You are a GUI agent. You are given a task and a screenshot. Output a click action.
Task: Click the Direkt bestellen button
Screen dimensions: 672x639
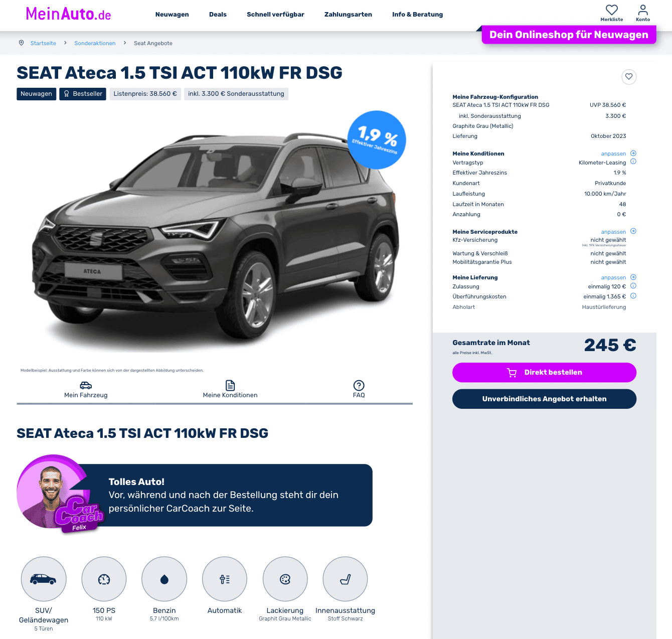[x=544, y=373]
